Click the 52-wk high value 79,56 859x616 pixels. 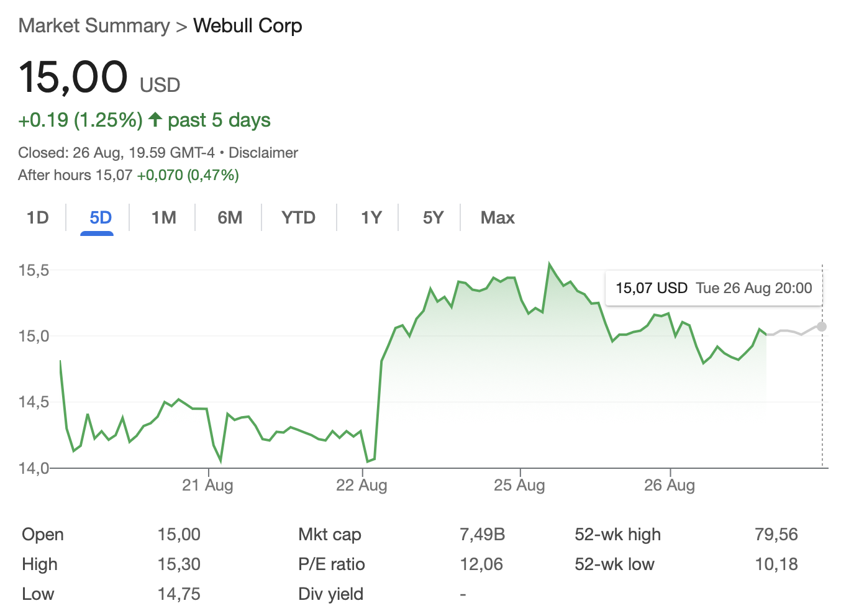(776, 534)
